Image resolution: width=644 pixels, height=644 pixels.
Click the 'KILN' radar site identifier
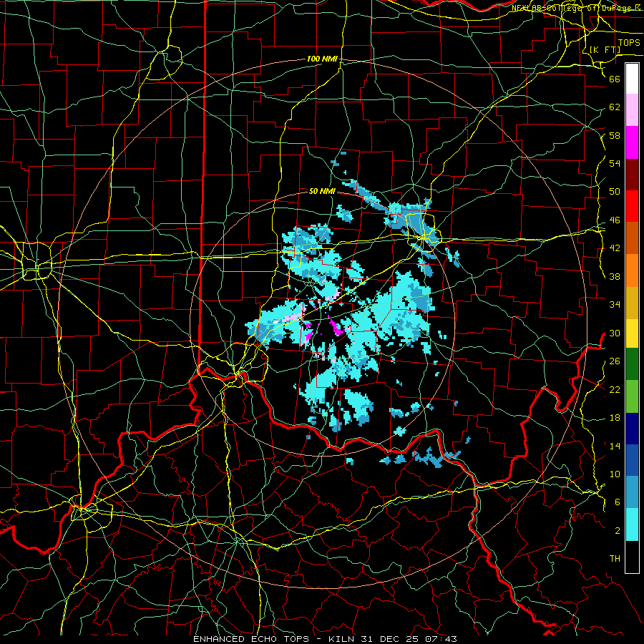(x=343, y=639)
